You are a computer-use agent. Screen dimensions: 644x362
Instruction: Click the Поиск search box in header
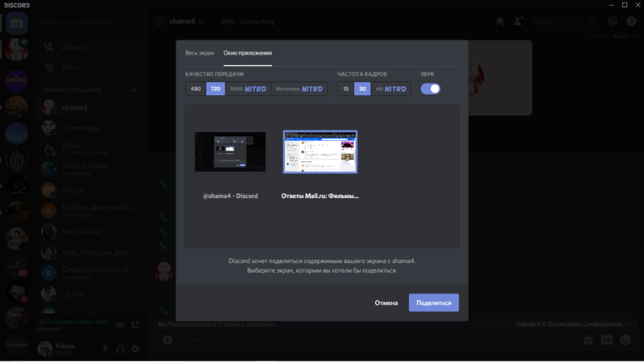(x=565, y=22)
